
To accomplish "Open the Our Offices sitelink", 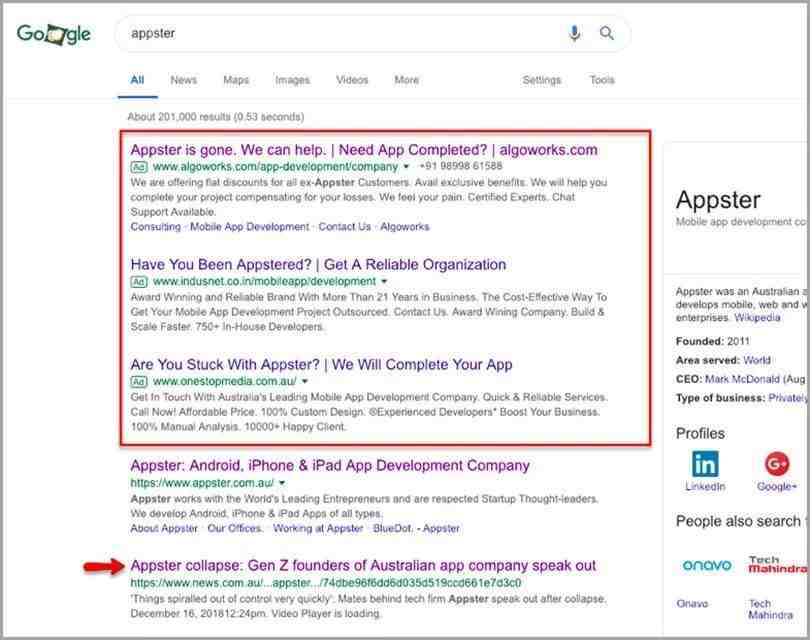I will coord(234,528).
